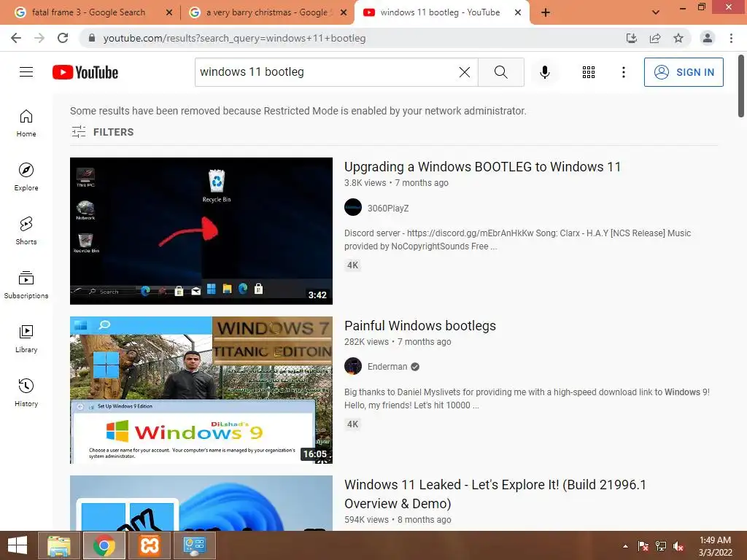747x560 pixels.
Task: Click the network tray icon
Action: [x=661, y=546]
